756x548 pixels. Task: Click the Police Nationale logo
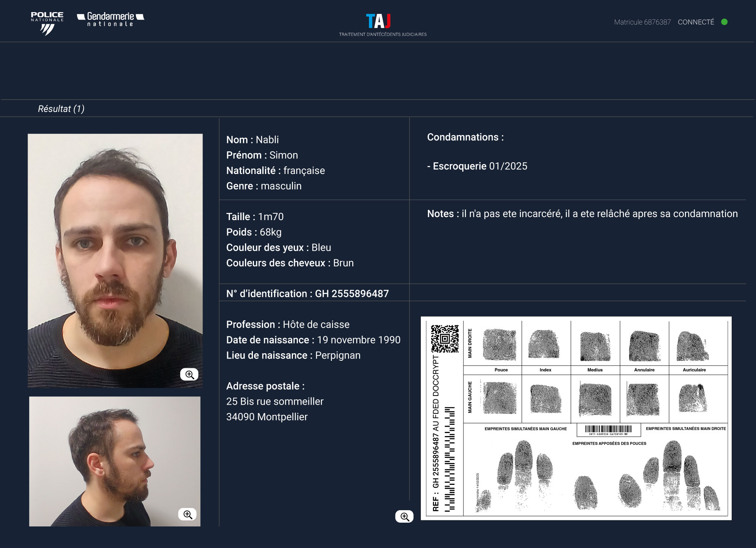pos(47,23)
